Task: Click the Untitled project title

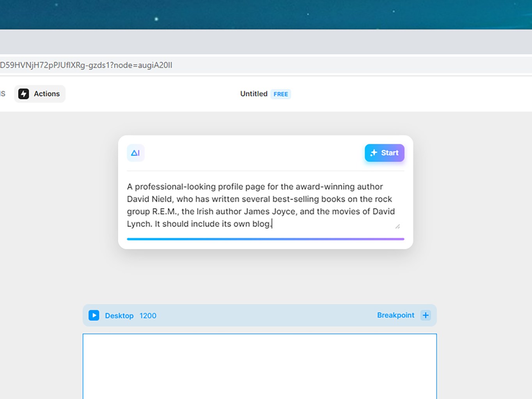Action: tap(254, 94)
